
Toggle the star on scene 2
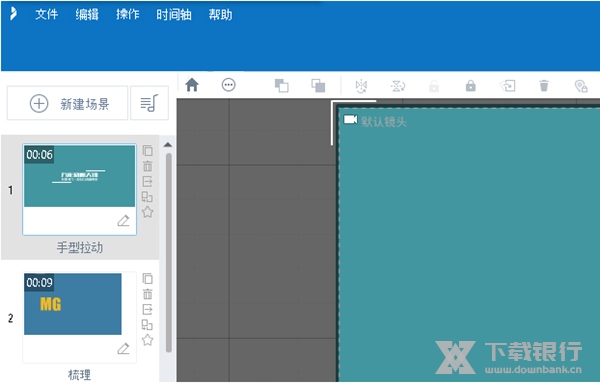click(x=147, y=340)
